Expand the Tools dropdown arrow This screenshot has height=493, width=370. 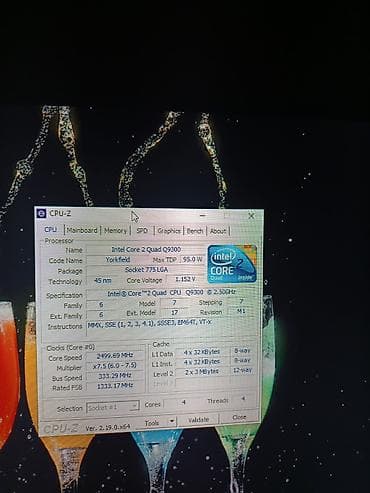172,421
